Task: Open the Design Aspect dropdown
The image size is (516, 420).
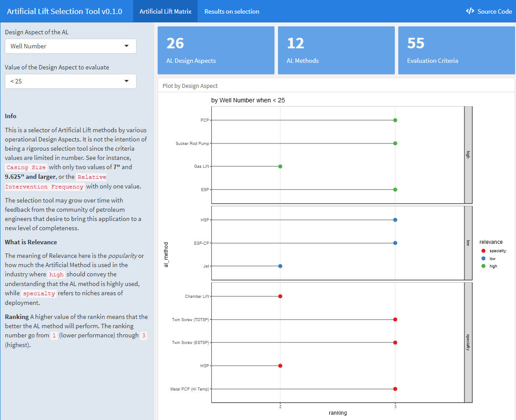Action: [x=70, y=46]
